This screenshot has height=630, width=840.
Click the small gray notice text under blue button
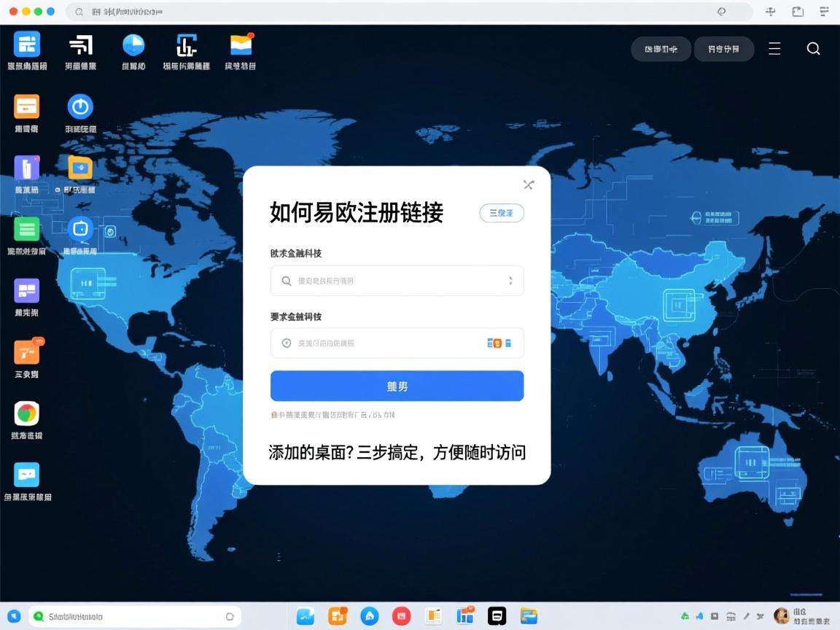coord(332,415)
